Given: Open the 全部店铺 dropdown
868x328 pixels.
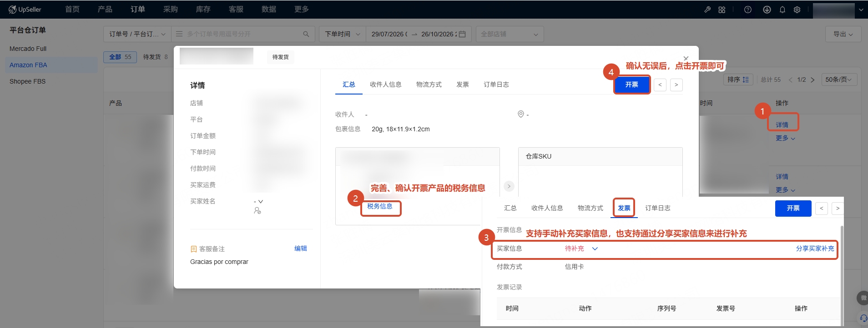Looking at the screenshot, I should [x=510, y=34].
